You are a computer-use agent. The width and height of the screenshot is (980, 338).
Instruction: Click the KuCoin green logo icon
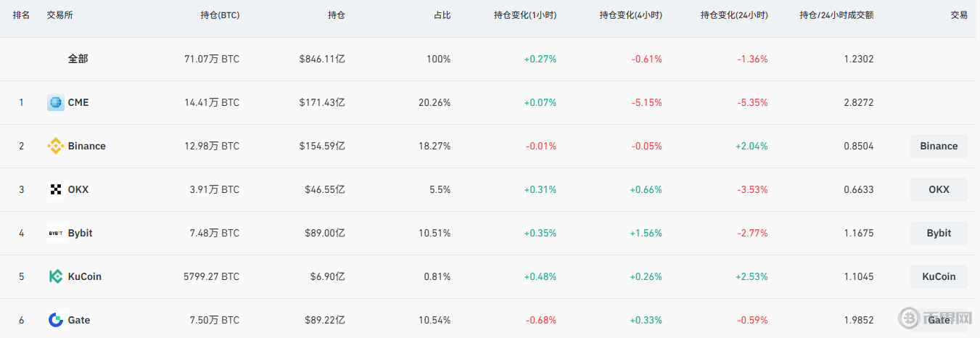(x=56, y=277)
